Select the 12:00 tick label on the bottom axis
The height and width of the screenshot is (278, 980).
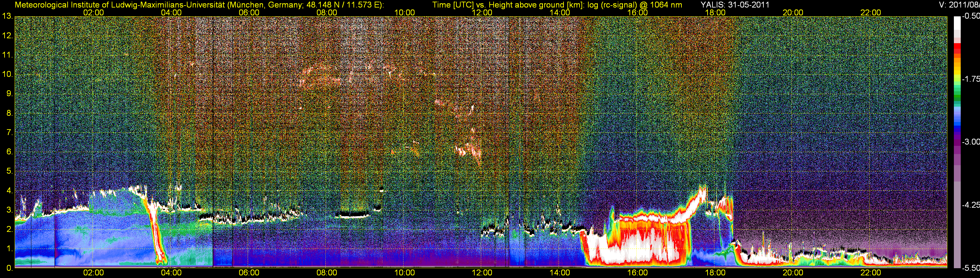click(x=482, y=273)
